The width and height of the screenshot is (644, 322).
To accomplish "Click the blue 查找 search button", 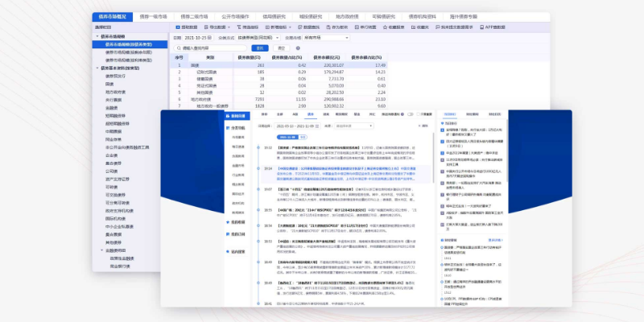I will click(260, 48).
